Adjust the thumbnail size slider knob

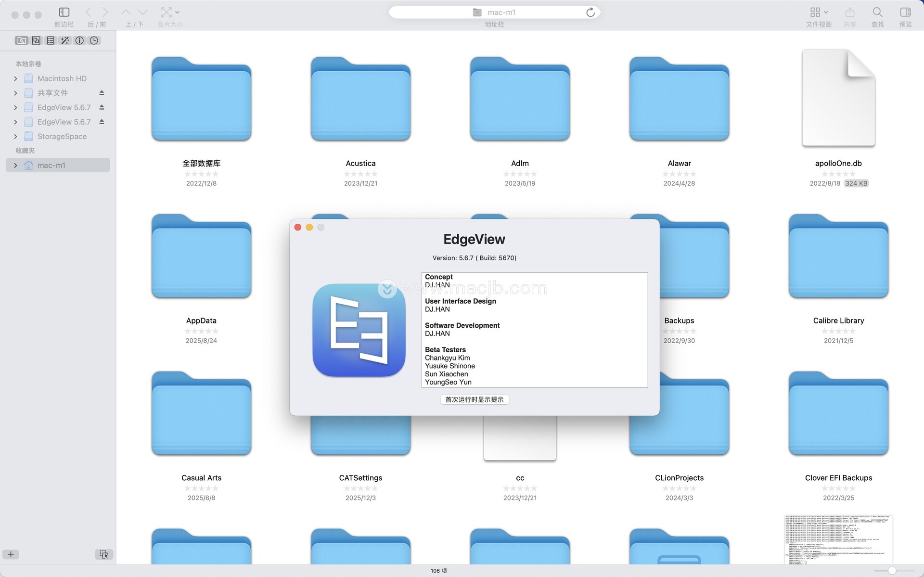[x=892, y=570]
